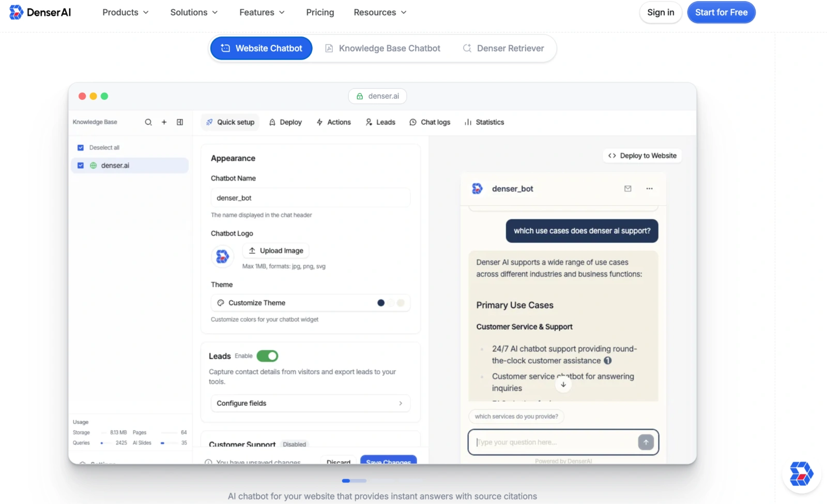
Task: Select suggested question about services provided
Action: pyautogui.click(x=516, y=417)
